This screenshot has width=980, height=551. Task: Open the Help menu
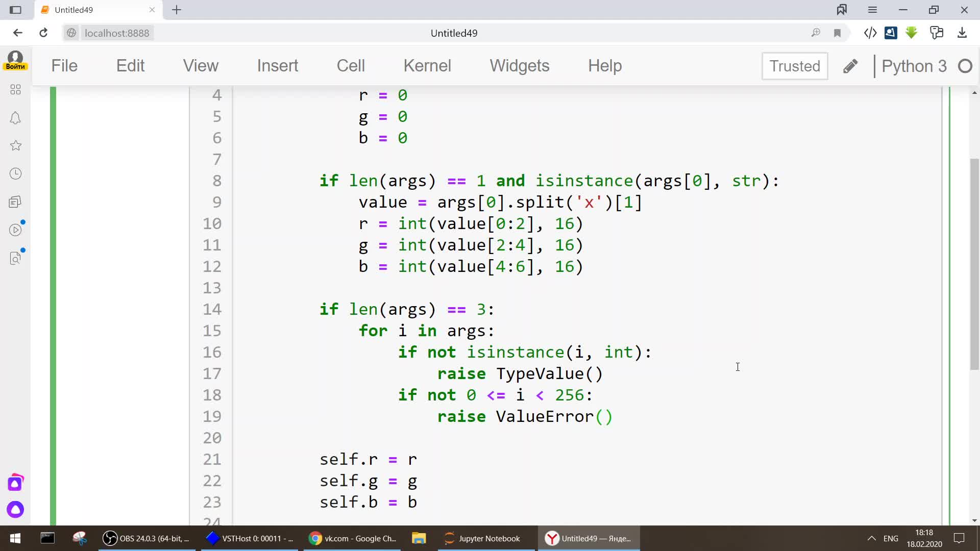(605, 66)
